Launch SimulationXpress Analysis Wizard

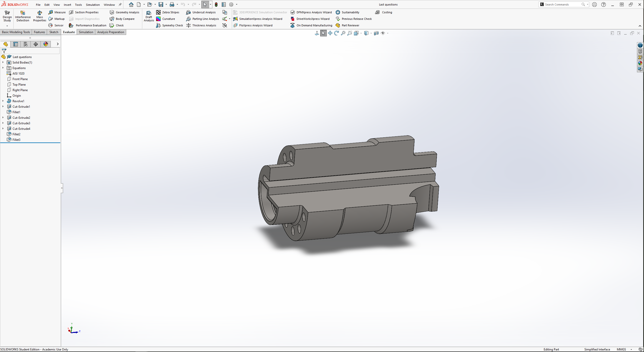(258, 19)
